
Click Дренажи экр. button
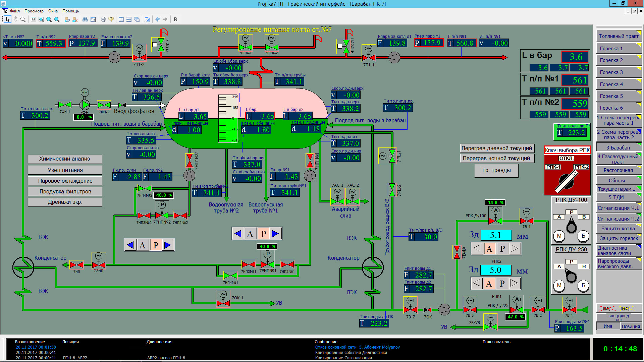pos(65,202)
